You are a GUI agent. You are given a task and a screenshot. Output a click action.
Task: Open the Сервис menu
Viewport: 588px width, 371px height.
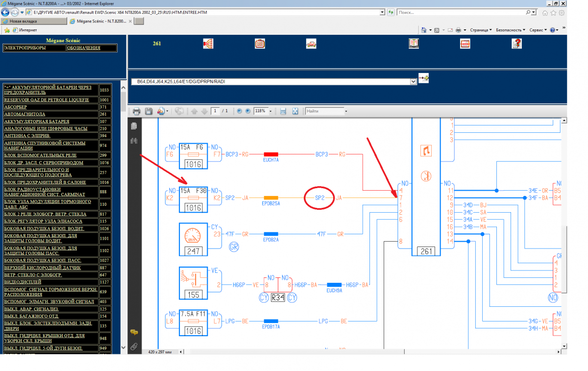(538, 30)
